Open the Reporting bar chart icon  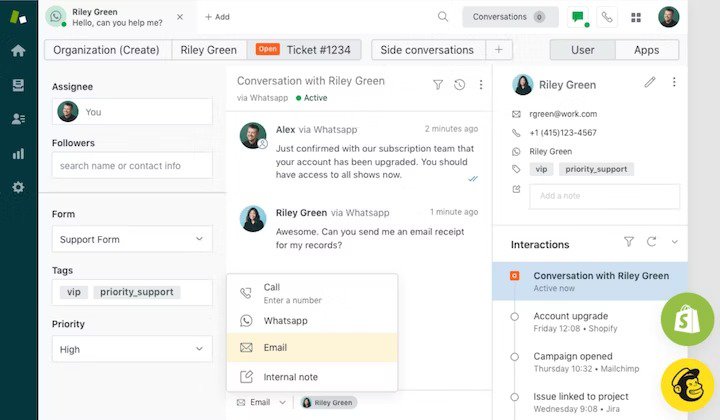pos(18,153)
